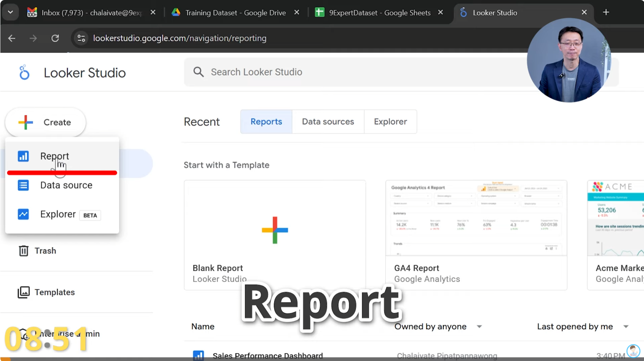
Task: Select the Report bar-chart icon in Create menu
Action: (23, 156)
